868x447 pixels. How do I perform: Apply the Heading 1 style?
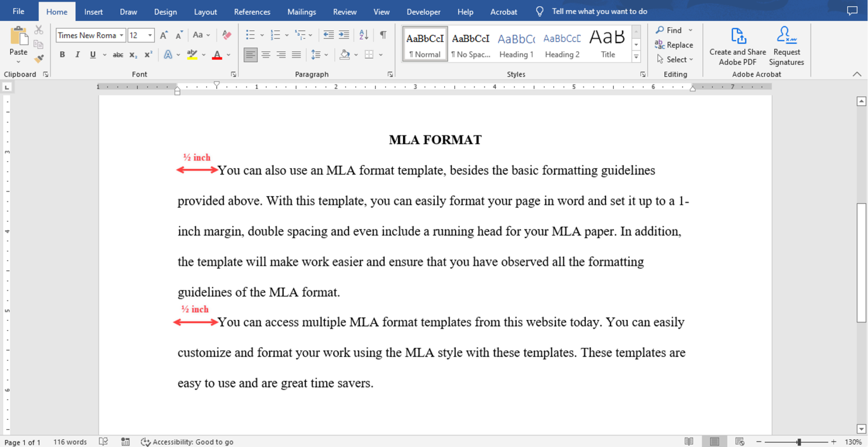pos(516,44)
